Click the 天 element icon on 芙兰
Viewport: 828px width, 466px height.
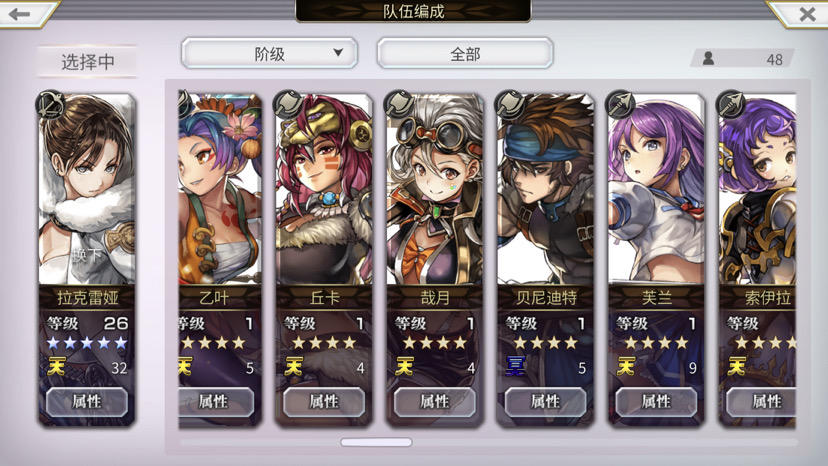[x=626, y=366]
